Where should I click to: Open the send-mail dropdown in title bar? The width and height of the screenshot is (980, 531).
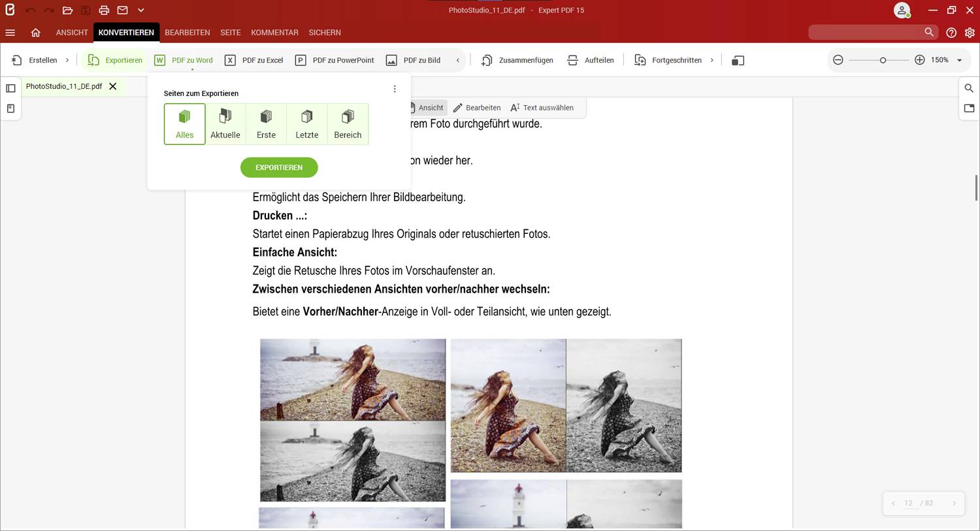pos(140,10)
